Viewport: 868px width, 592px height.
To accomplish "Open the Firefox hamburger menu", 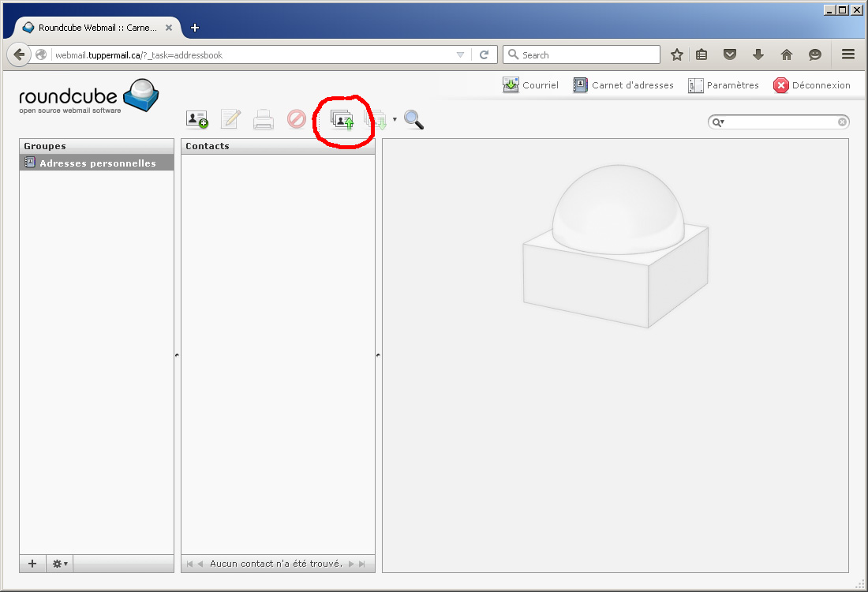I will (848, 55).
